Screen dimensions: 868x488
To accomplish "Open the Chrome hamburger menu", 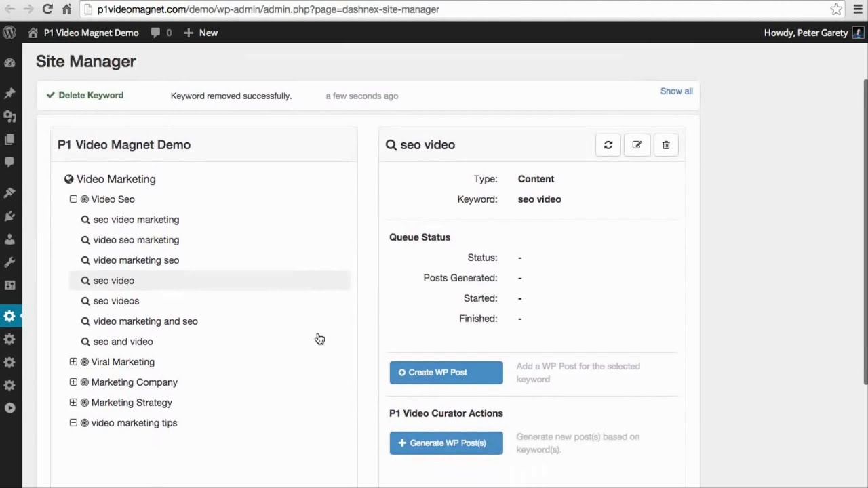I will (858, 9).
